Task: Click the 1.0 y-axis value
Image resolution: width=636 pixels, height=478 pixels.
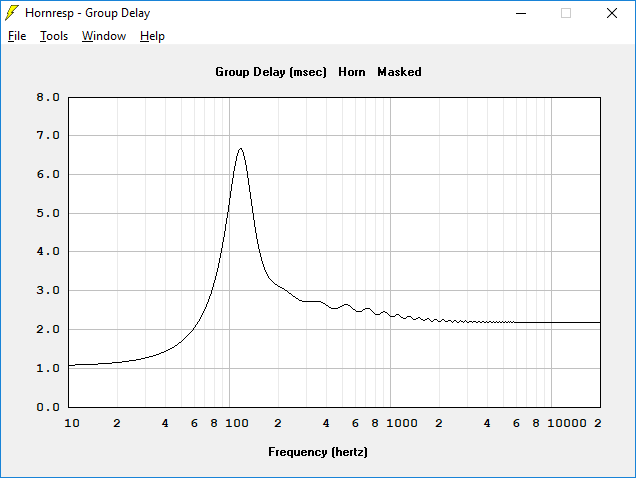Action: tap(48, 368)
